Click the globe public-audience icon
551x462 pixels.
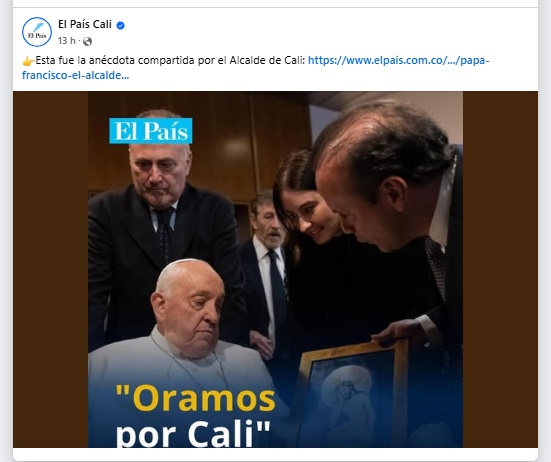coord(87,41)
